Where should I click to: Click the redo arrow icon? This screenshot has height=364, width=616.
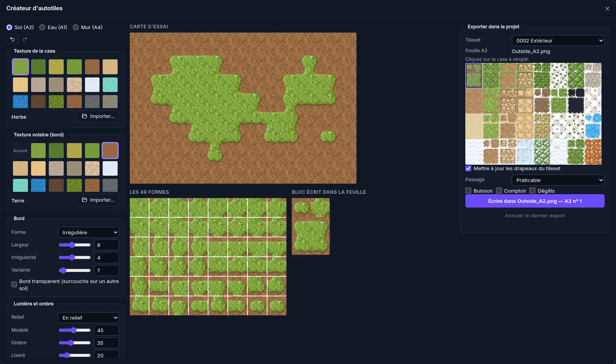click(x=25, y=39)
